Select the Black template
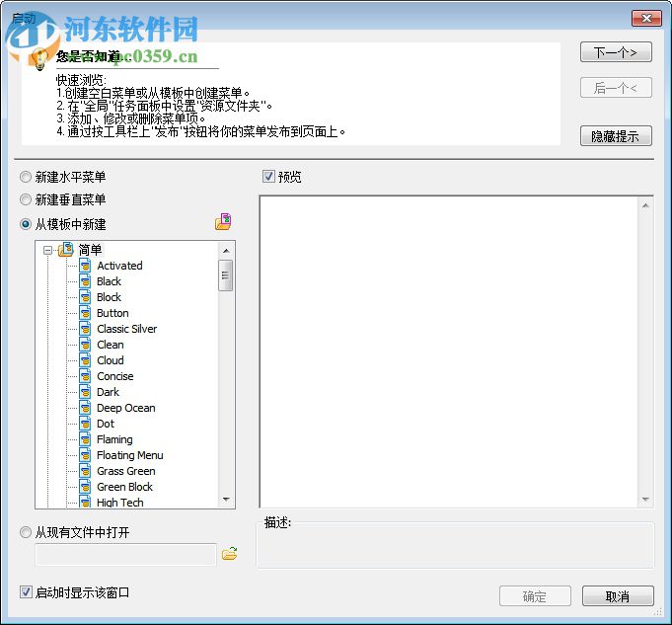The width and height of the screenshot is (672, 625). coord(109,281)
